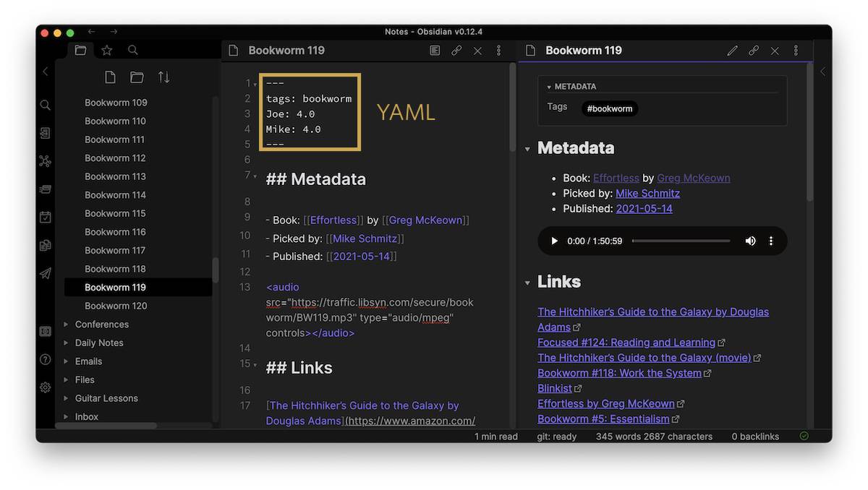Screen dimensions: 868x490
Task: Collapse the Links heading in preview
Action: coord(527,282)
